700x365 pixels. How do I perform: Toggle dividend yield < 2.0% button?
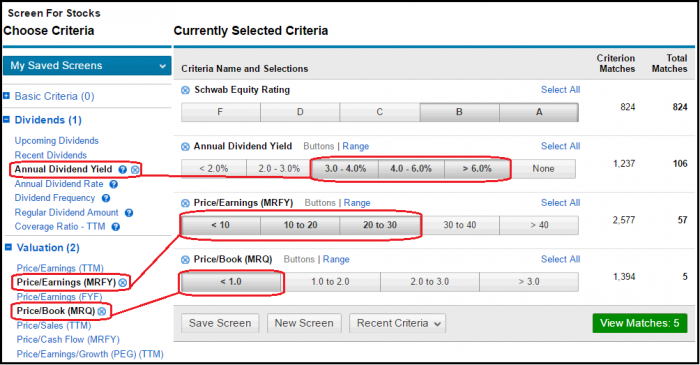[214, 169]
